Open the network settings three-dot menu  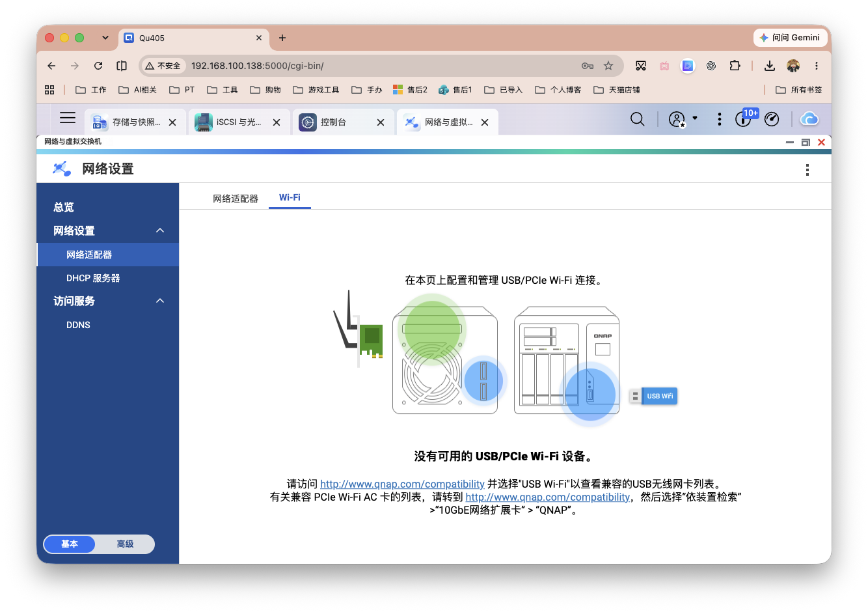(x=807, y=169)
